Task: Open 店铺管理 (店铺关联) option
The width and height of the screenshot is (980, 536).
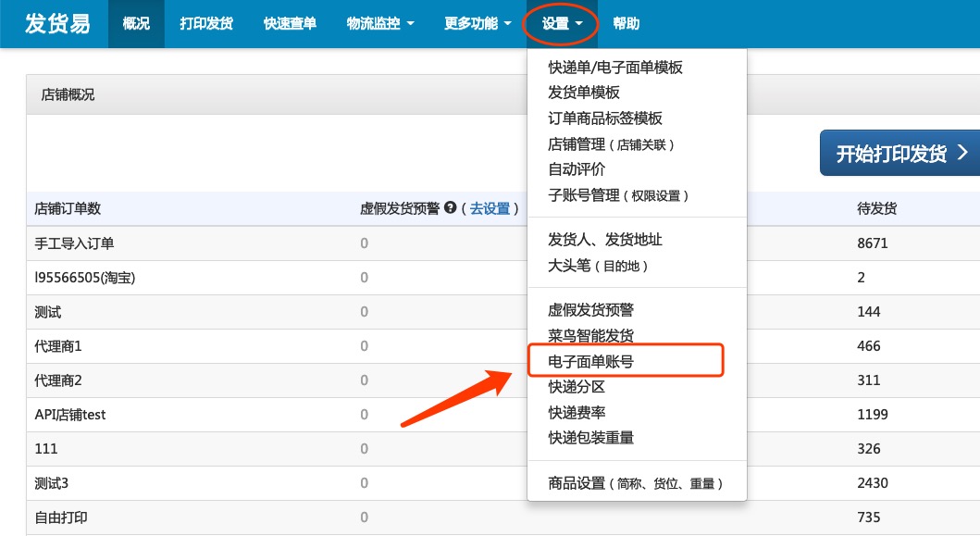Action: pos(612,144)
